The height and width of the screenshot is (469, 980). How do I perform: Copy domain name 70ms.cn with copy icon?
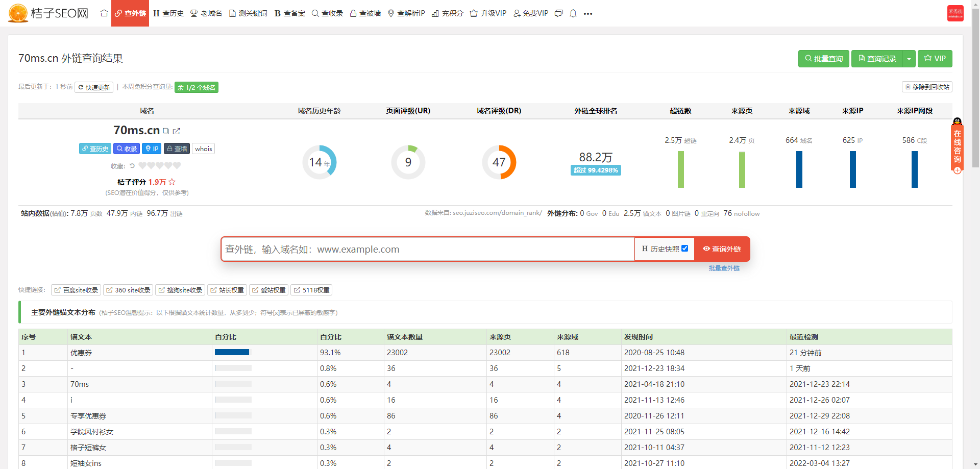166,131
